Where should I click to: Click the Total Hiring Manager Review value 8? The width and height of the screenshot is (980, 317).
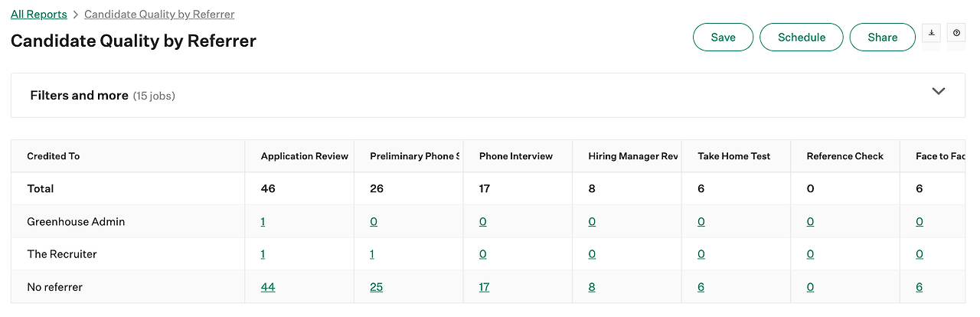(592, 188)
